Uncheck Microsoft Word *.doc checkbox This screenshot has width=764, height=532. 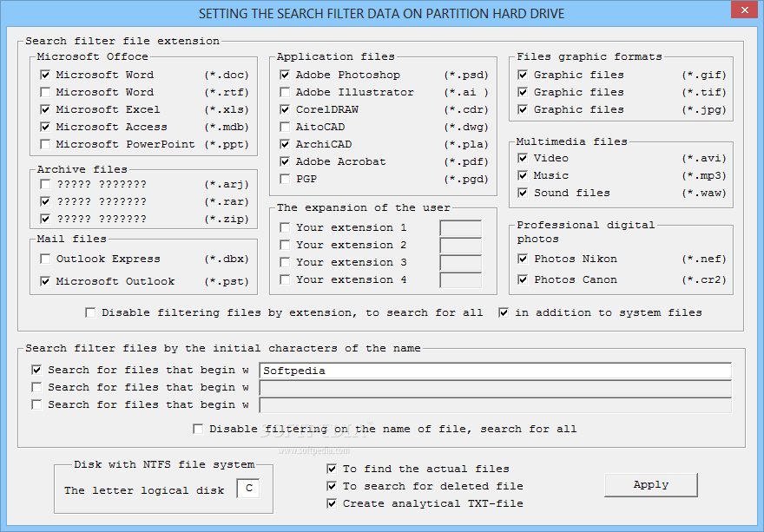45,75
